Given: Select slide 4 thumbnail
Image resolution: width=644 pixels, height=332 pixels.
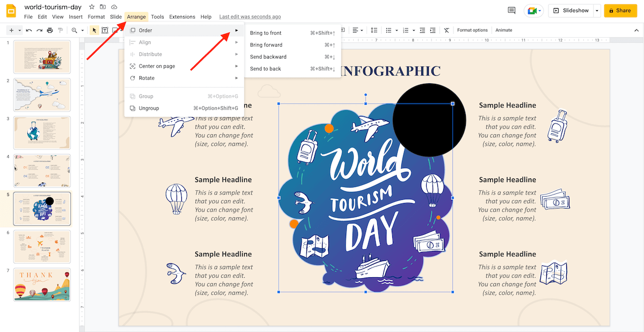Looking at the screenshot, I should (x=42, y=171).
